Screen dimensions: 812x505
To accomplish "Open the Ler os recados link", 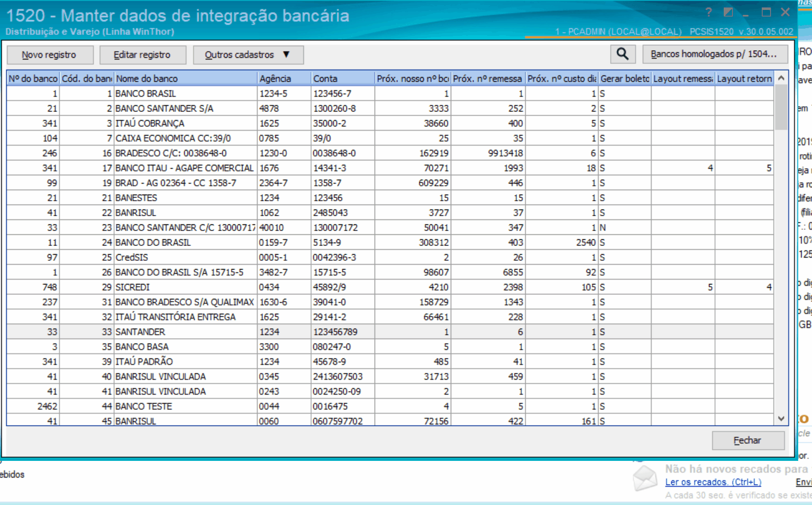I will [x=713, y=482].
